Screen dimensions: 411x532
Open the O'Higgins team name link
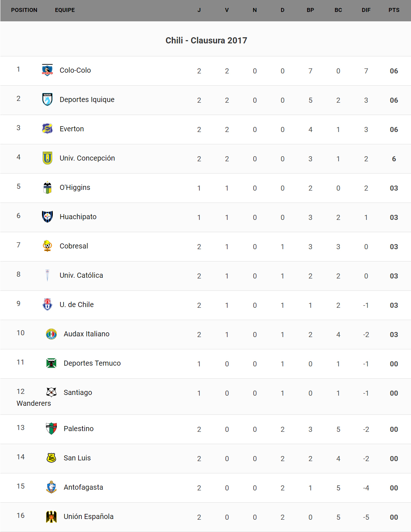[x=75, y=187]
